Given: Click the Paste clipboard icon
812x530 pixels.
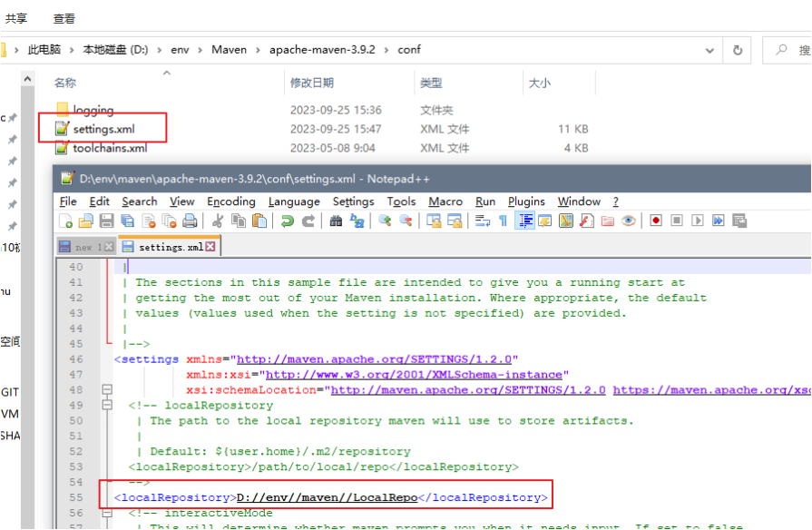Looking at the screenshot, I should pos(259,221).
